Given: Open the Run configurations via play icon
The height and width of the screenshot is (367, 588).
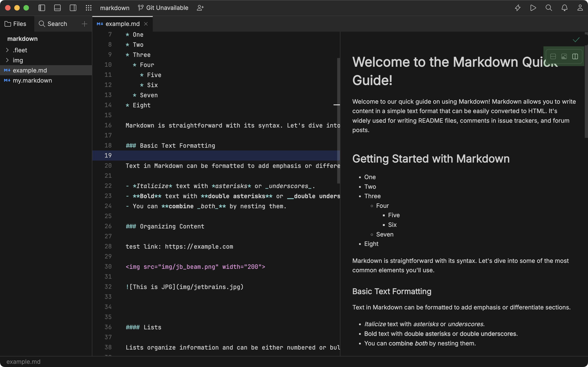Looking at the screenshot, I should click(534, 8).
